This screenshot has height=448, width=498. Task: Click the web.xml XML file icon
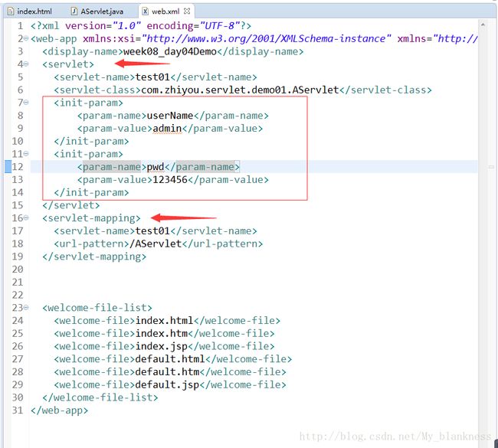[x=145, y=11]
